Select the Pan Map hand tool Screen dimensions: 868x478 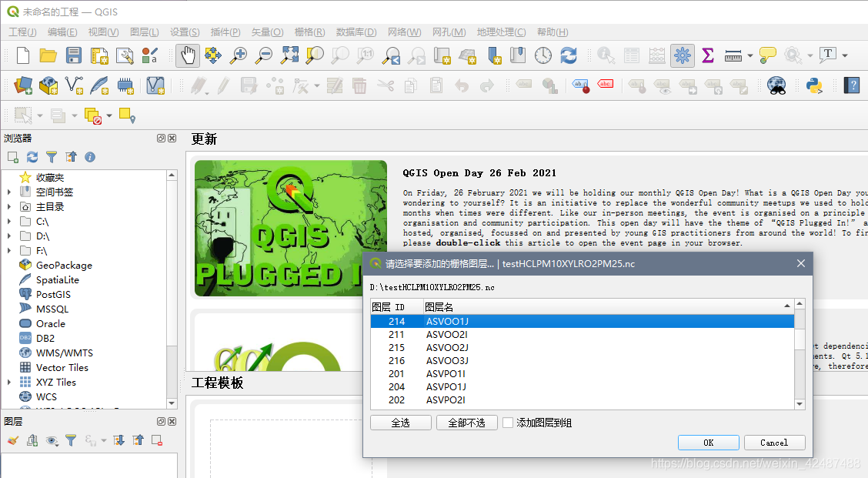tap(188, 55)
